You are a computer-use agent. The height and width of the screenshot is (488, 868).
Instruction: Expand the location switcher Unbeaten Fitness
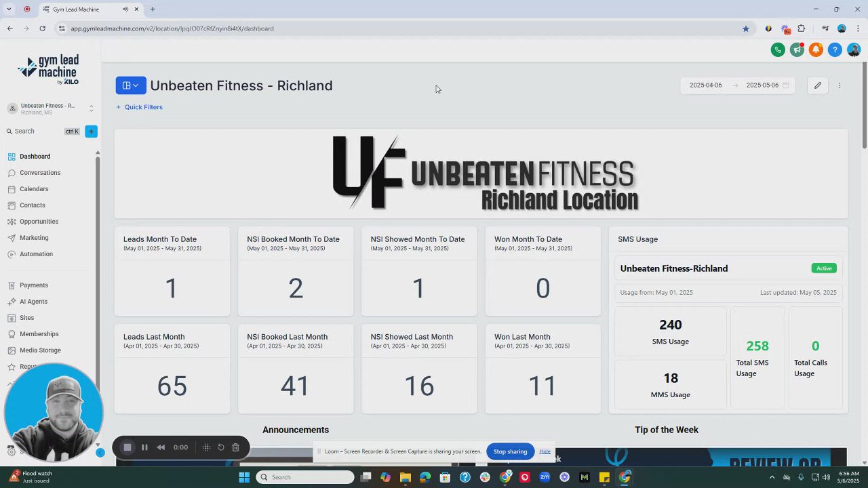click(x=51, y=108)
